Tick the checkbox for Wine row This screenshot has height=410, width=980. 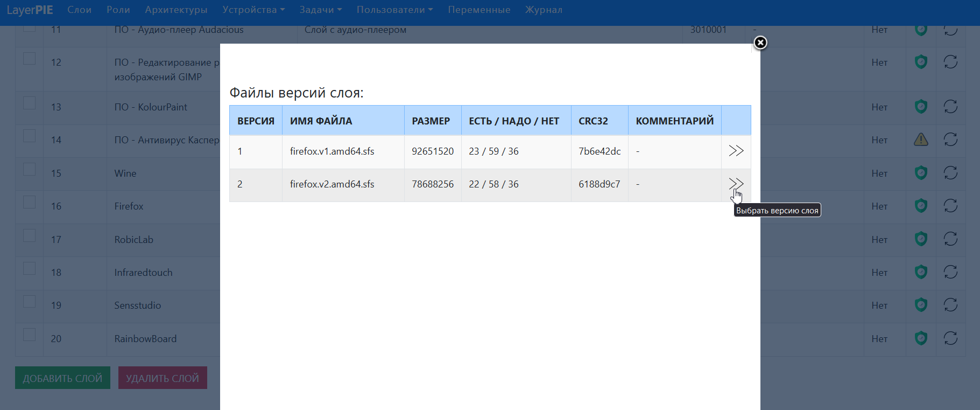(30, 169)
